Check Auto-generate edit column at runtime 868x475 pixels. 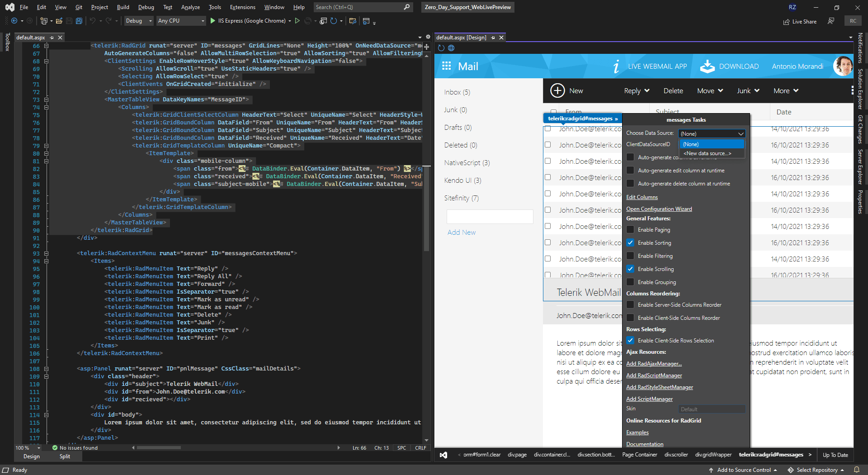point(630,171)
